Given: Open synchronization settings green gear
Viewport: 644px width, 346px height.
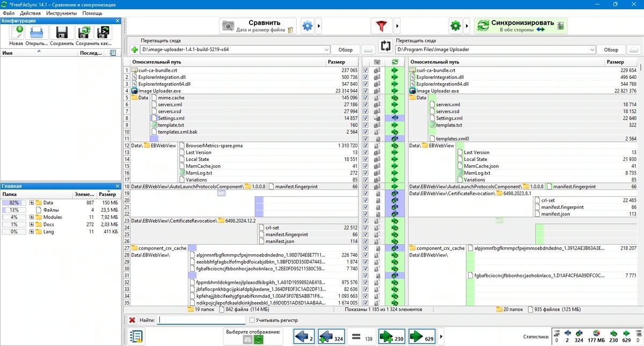Looking at the screenshot, I should (x=456, y=26).
